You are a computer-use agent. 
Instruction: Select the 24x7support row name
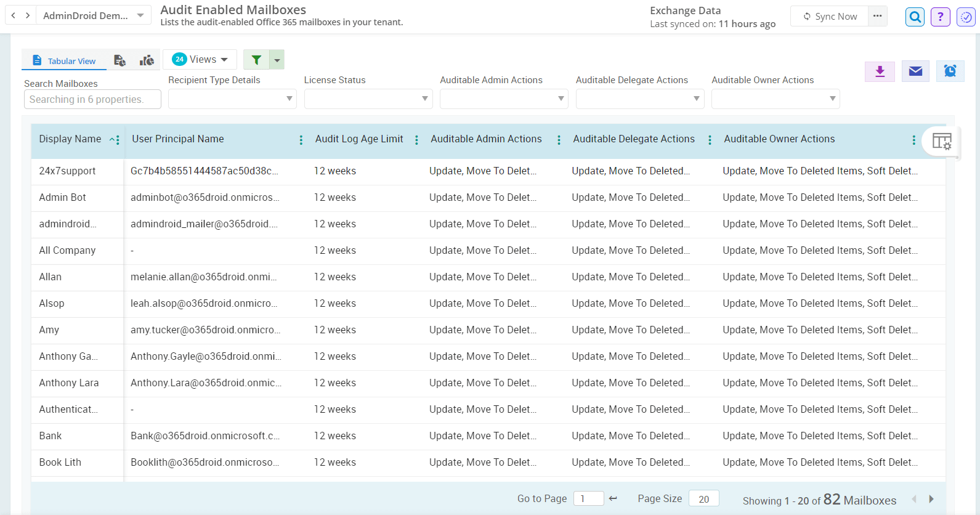tap(67, 171)
